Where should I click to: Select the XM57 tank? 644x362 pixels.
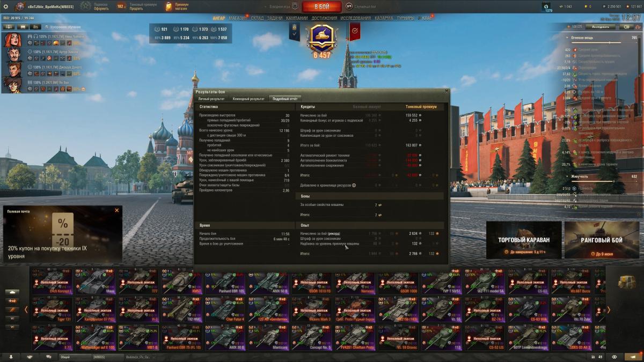click(x=182, y=280)
